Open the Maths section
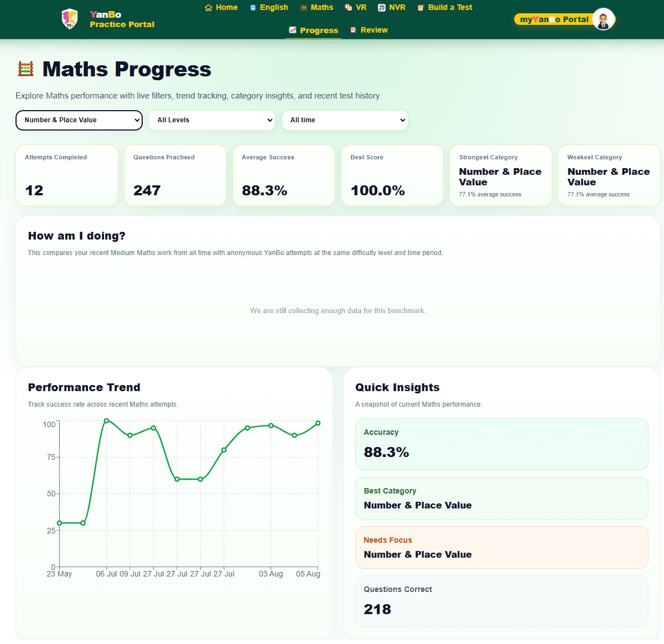Image resolution: width=664 pixels, height=644 pixels. click(317, 8)
